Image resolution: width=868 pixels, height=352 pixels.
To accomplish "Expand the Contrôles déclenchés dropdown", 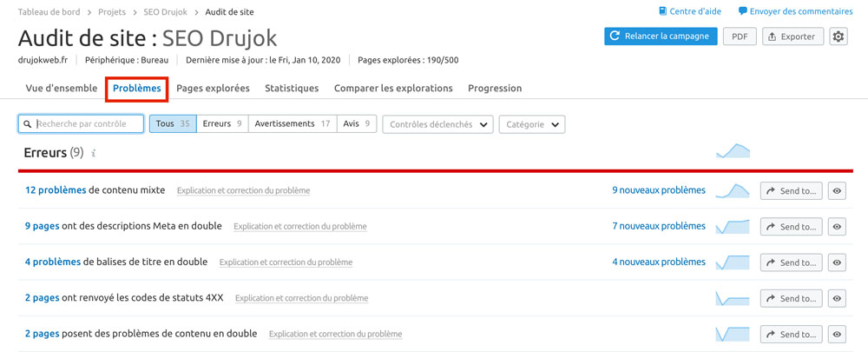I will (437, 124).
